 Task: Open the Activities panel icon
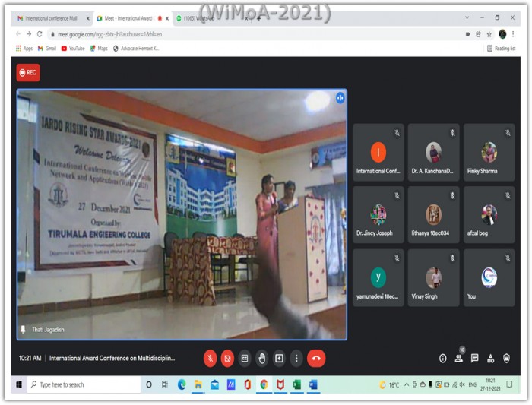pyautogui.click(x=490, y=358)
